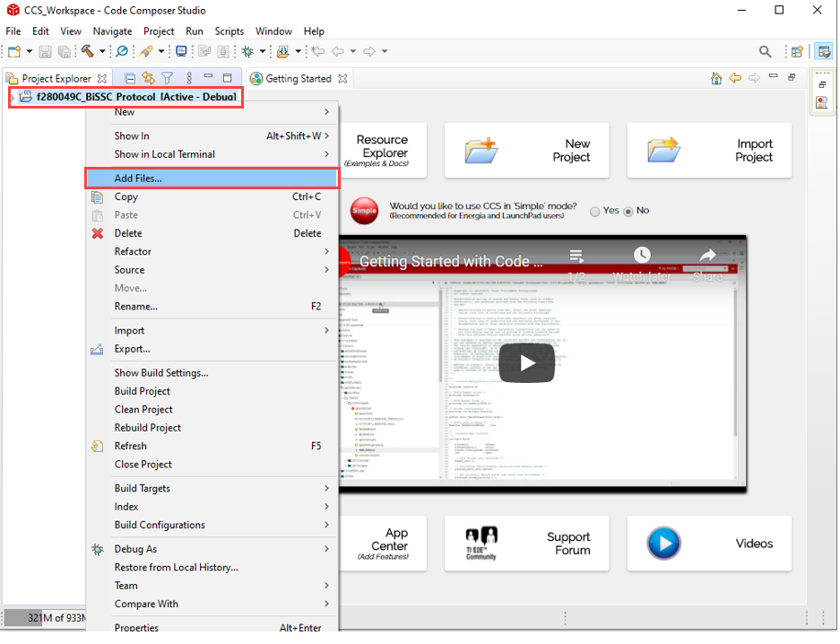Screen dimensions: 840x644
Task: Click the filter funnel icon in Project Explorer
Action: pos(167,79)
